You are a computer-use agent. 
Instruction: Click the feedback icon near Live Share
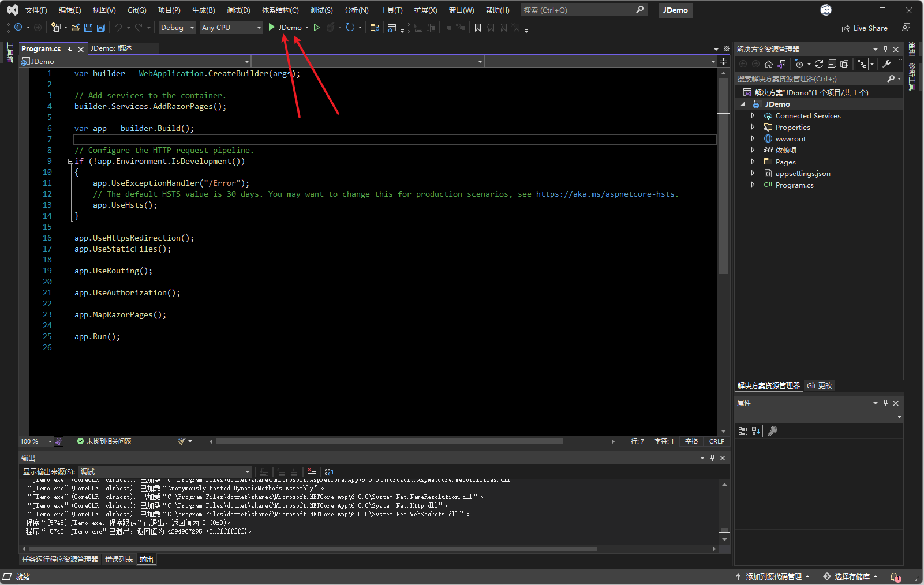coord(907,28)
